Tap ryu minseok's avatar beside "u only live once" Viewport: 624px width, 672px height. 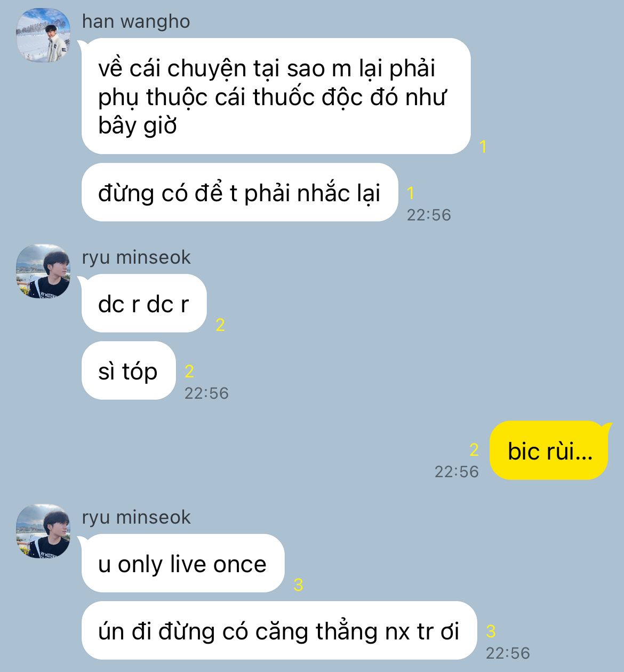point(43,532)
